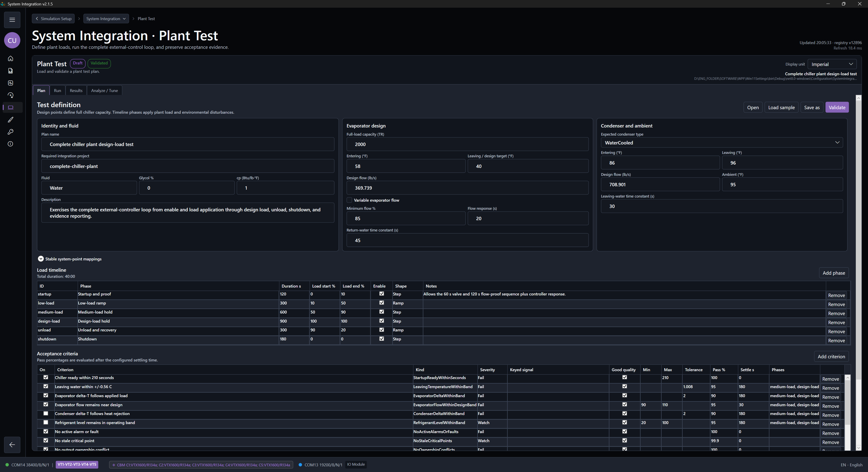Click the COM14 green status indicator

(7, 465)
